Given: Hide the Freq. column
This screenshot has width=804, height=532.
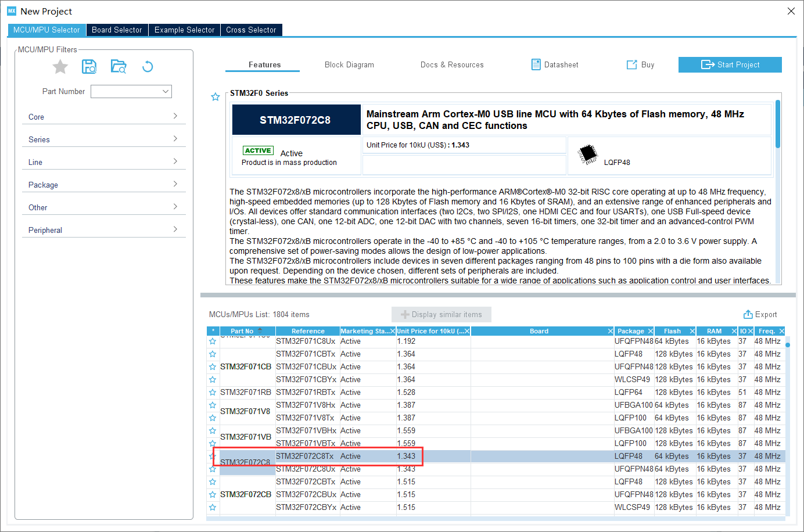Looking at the screenshot, I should [x=781, y=331].
